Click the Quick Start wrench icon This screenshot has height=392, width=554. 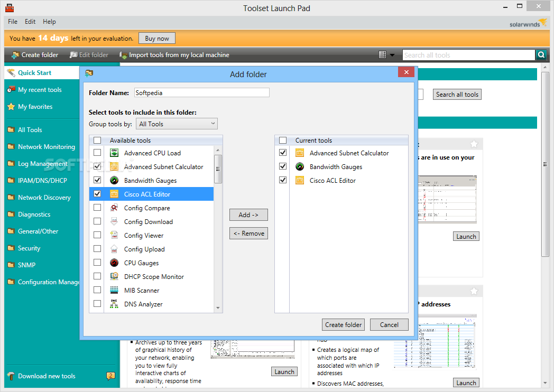(11, 73)
